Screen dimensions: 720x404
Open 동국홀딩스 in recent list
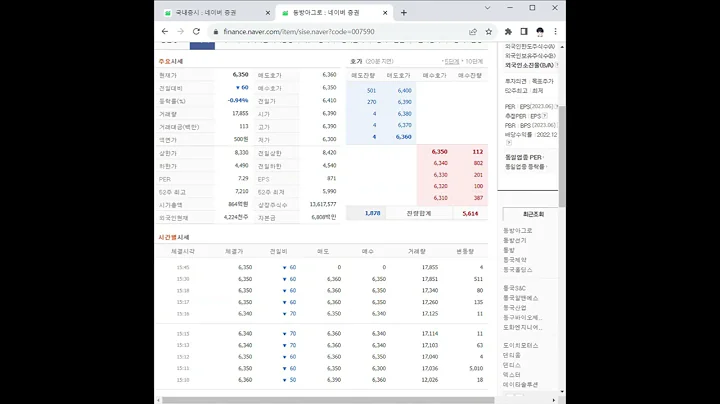518,269
